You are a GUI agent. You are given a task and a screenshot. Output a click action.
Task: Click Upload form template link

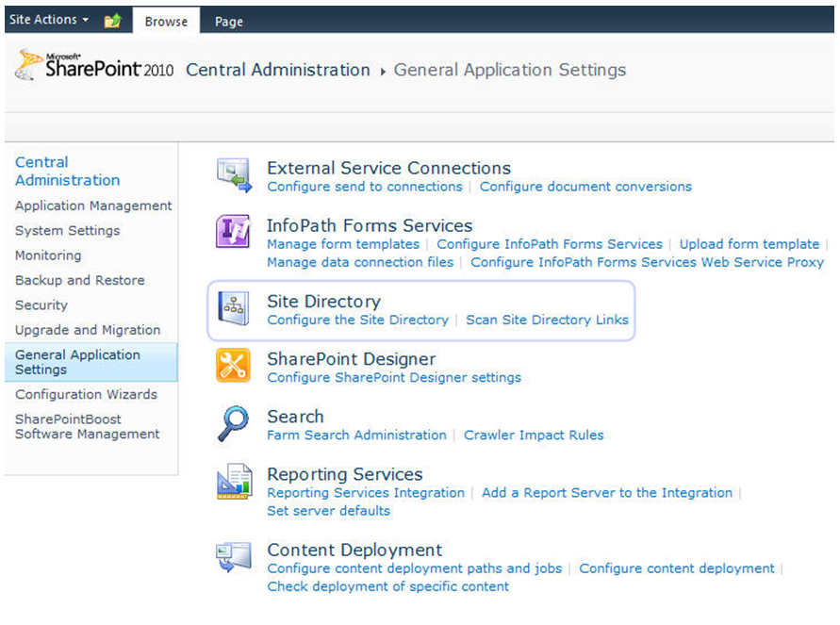click(x=749, y=244)
